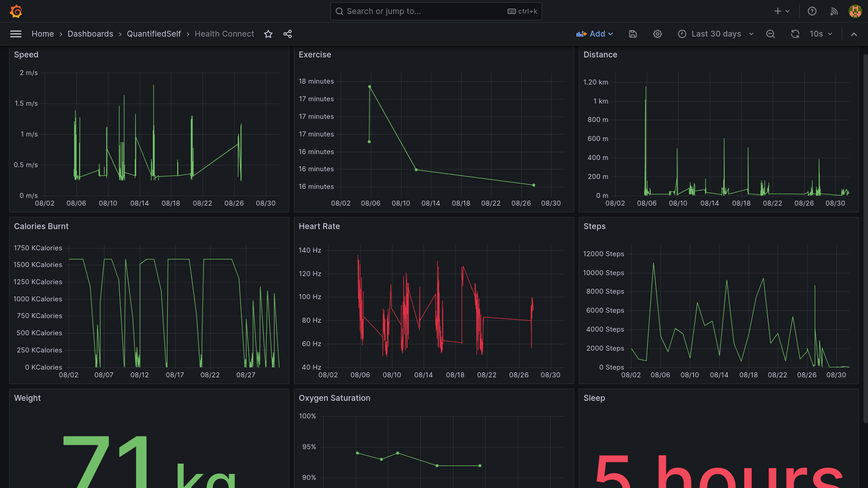Share the Health Connect dashboard
Image resolution: width=868 pixels, height=488 pixels.
[288, 34]
